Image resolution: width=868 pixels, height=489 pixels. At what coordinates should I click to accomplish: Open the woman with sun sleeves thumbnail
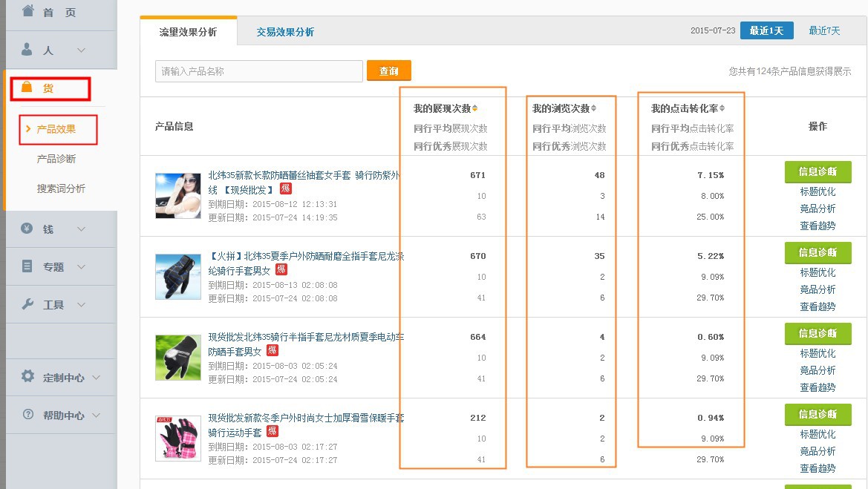(x=178, y=196)
